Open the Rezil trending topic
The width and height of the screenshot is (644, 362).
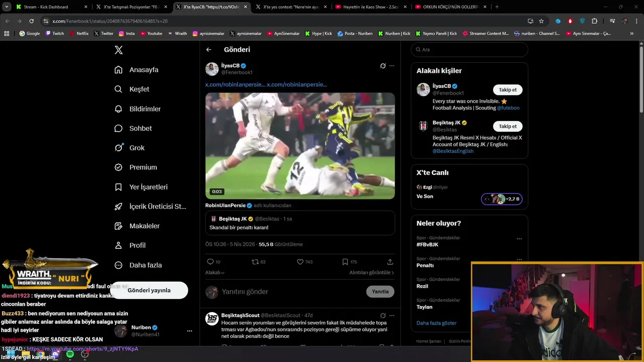(422, 286)
